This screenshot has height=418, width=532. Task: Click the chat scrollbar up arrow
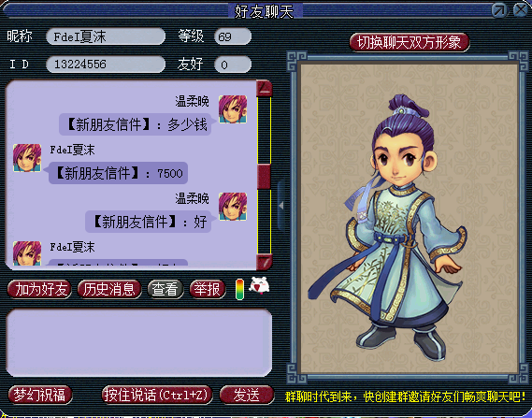pos(264,89)
